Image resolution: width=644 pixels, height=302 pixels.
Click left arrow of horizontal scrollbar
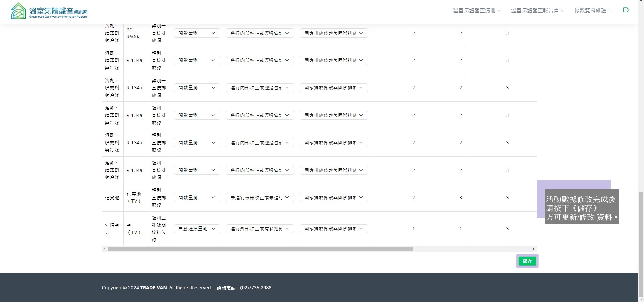click(105, 249)
